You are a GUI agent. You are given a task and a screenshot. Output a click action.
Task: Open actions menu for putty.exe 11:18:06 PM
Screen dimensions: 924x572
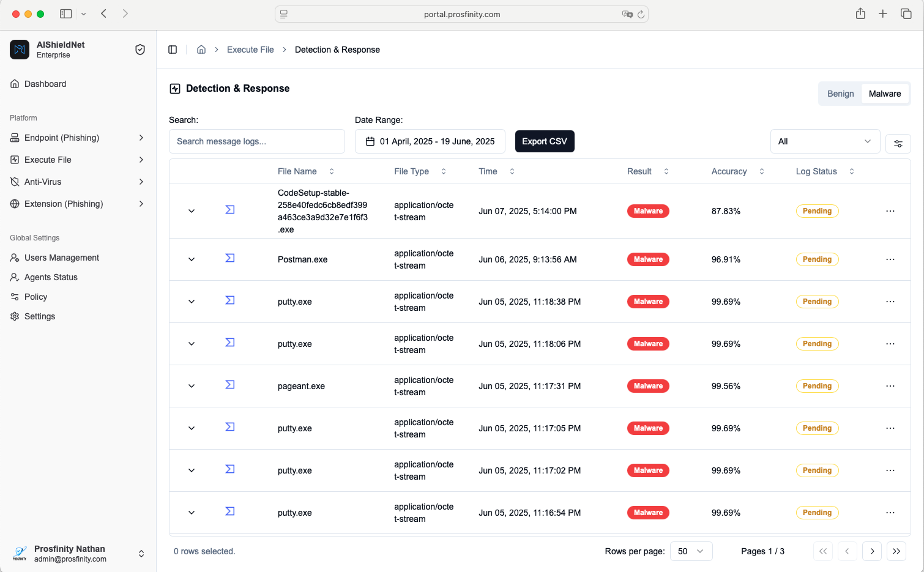click(x=890, y=344)
